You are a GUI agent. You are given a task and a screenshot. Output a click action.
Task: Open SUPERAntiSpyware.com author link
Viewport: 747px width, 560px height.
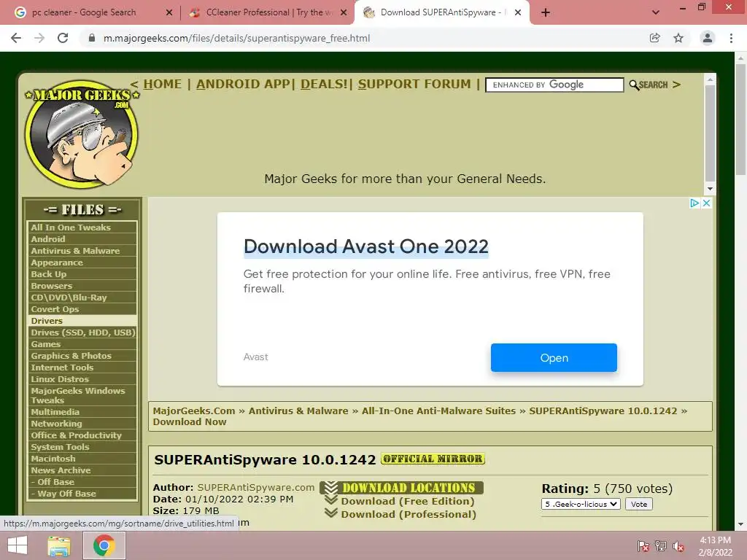256,488
